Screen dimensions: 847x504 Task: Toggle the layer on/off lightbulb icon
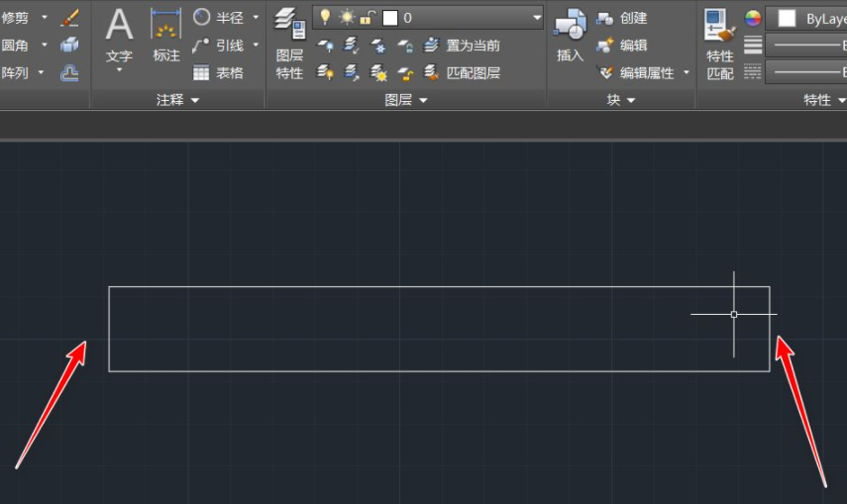coord(324,18)
